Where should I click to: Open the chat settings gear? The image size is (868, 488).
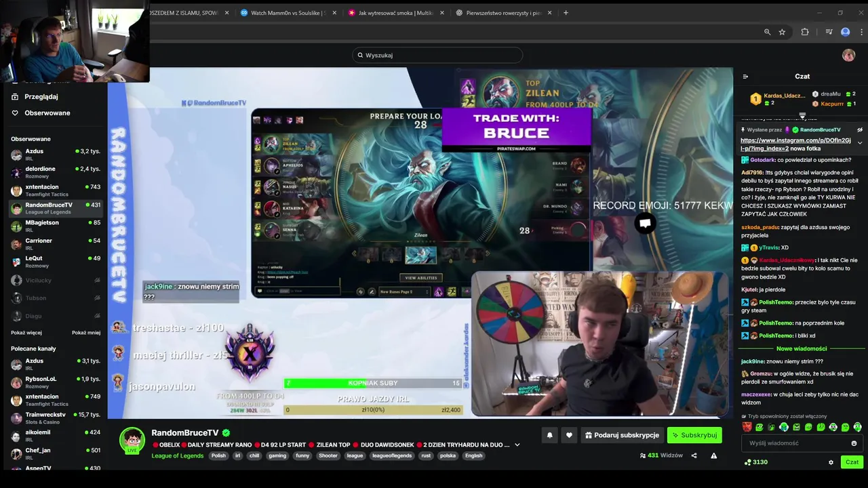(x=831, y=462)
